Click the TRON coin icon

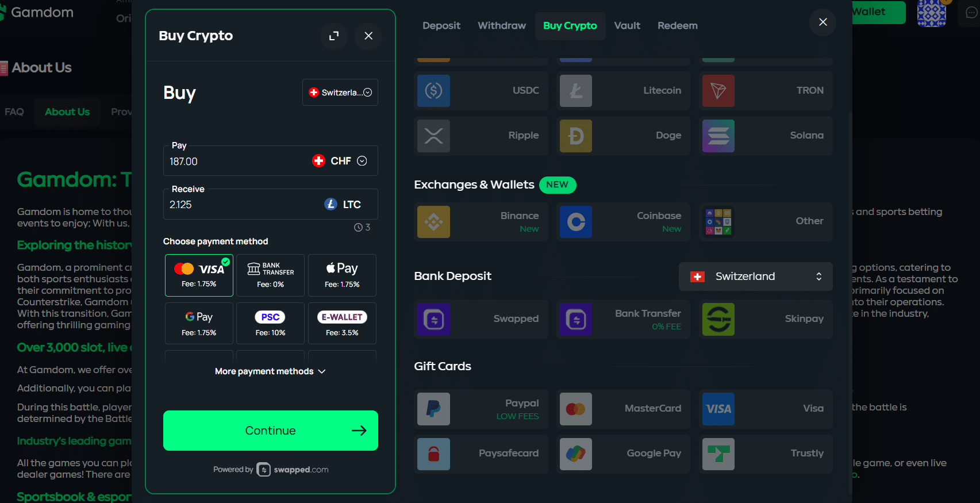(x=718, y=91)
